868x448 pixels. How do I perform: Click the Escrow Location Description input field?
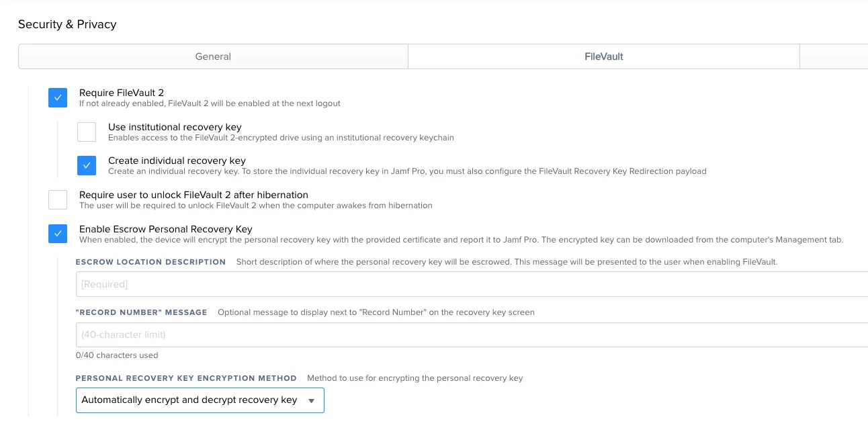[470, 284]
